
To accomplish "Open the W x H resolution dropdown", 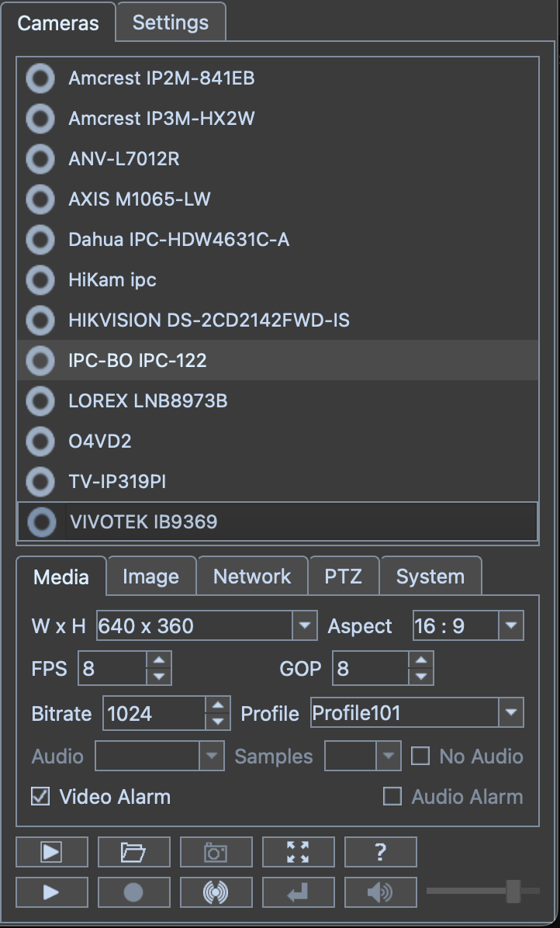I will pos(305,625).
